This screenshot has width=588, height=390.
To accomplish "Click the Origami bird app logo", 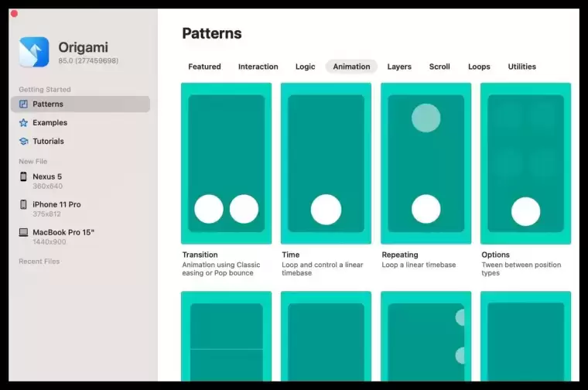I will (x=34, y=52).
